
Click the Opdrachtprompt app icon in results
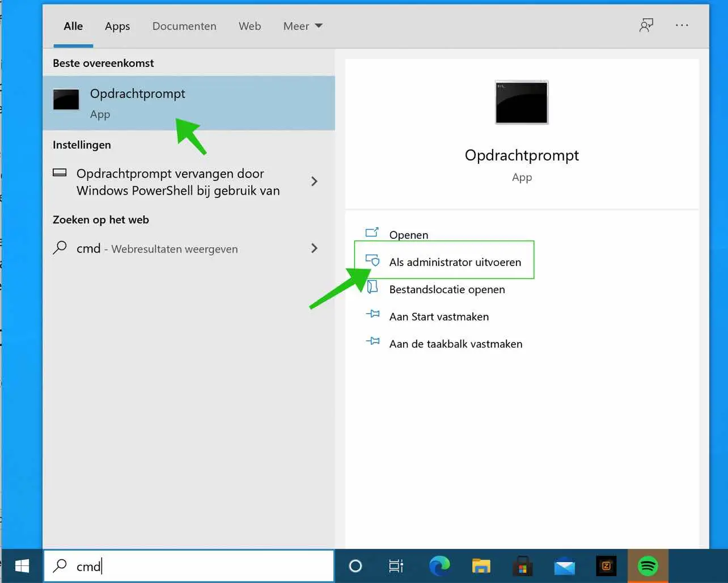pyautogui.click(x=66, y=99)
